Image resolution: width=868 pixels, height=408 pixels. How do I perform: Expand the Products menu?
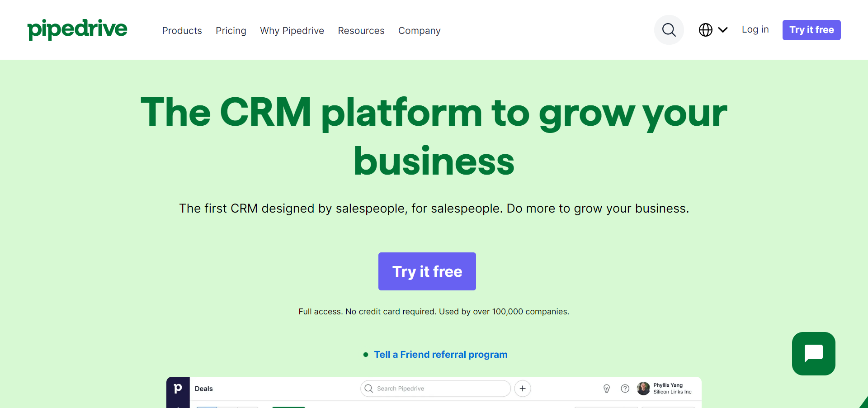pyautogui.click(x=182, y=31)
